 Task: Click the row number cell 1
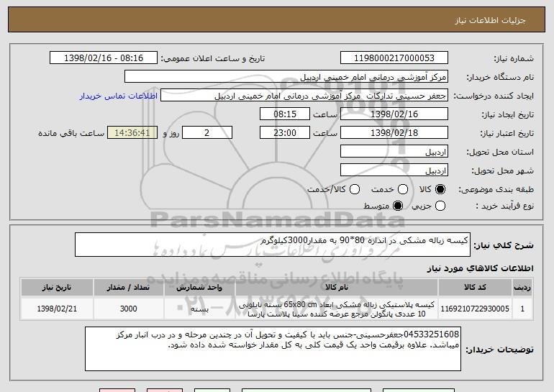coord(522,309)
